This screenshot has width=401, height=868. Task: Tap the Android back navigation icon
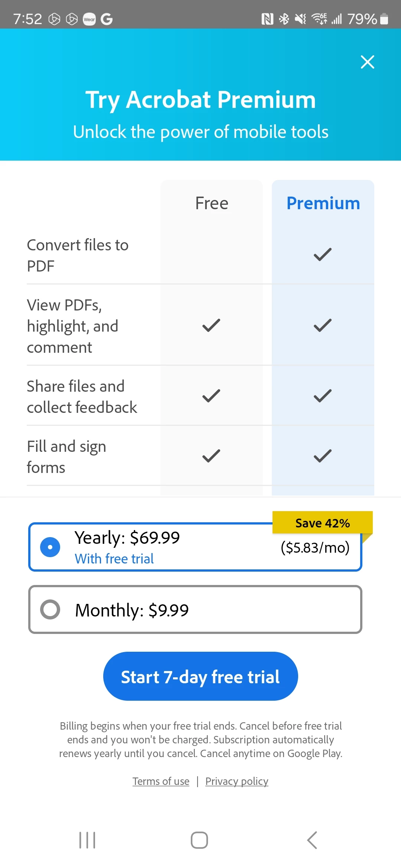click(x=312, y=840)
